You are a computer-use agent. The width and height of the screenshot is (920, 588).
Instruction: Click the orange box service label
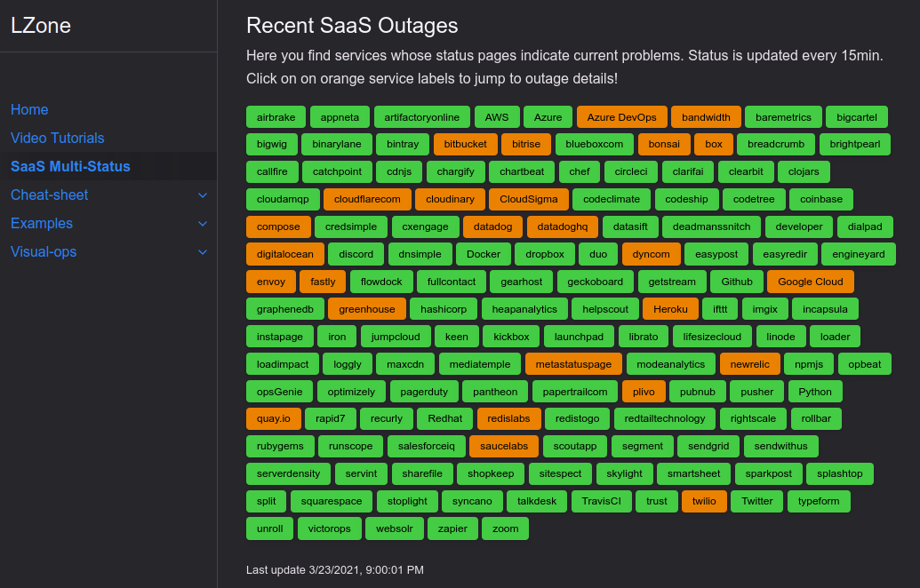(x=714, y=144)
